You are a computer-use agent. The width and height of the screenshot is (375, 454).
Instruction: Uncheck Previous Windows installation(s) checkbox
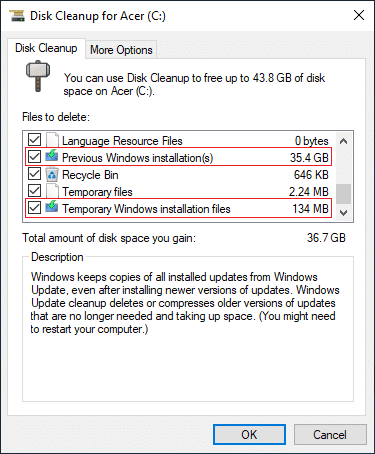[x=34, y=156]
